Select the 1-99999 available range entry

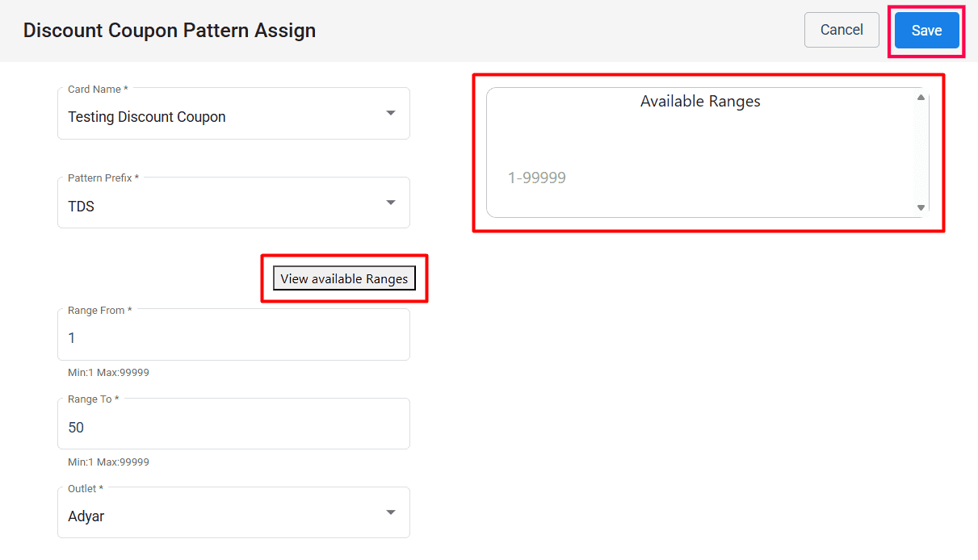(536, 178)
